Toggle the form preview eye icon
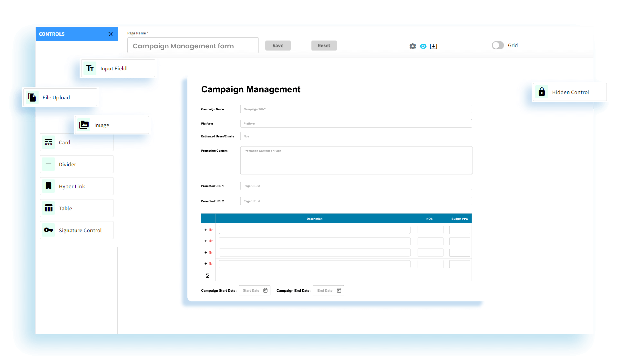 [x=423, y=46]
